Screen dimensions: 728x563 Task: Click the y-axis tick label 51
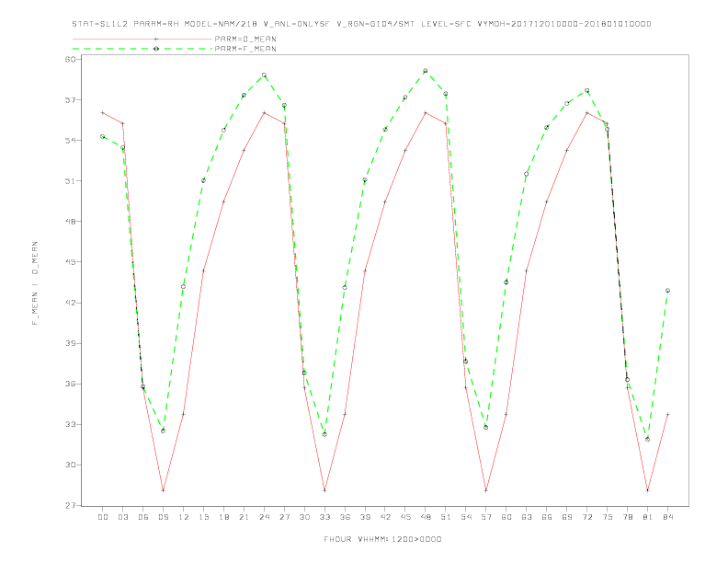coord(71,180)
